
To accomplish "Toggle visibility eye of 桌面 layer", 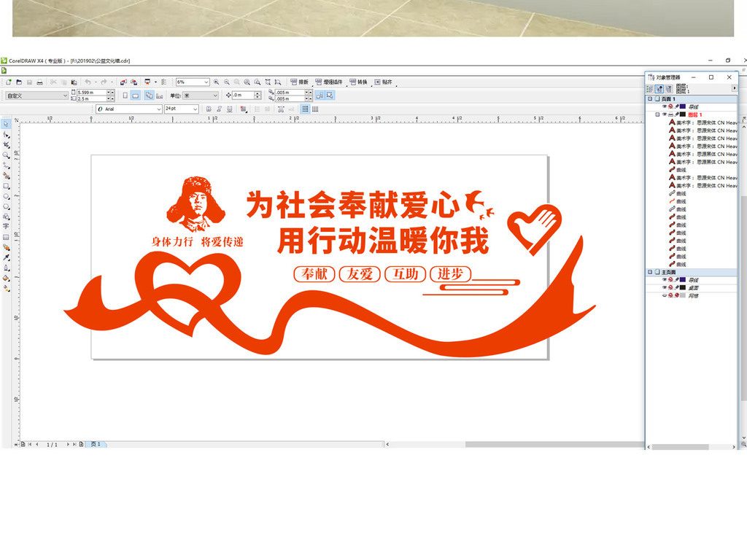I will pos(664,288).
